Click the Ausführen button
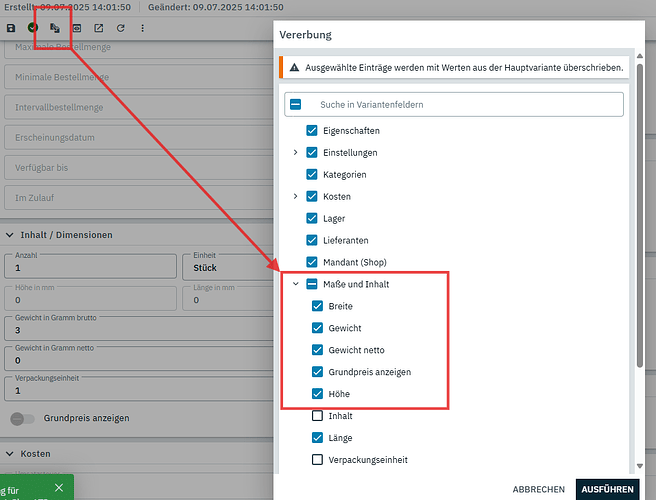 (605, 489)
